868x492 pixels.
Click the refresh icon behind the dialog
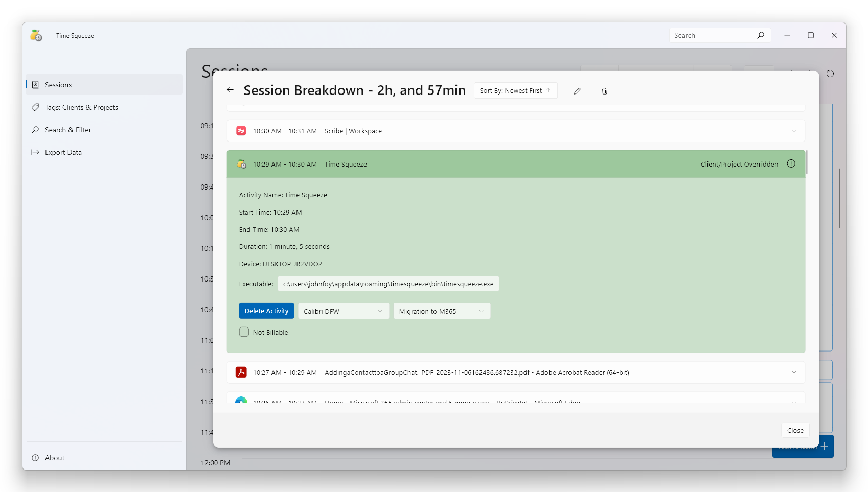click(830, 74)
